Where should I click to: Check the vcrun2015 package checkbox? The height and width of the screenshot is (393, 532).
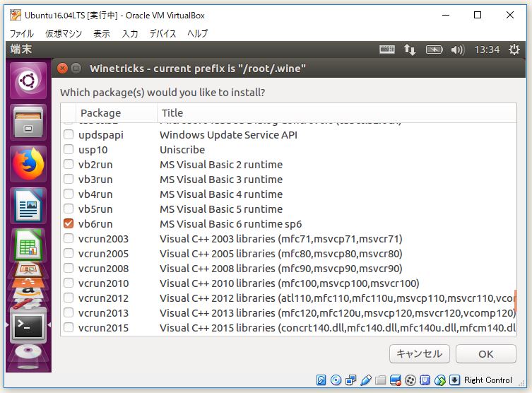[x=69, y=327]
